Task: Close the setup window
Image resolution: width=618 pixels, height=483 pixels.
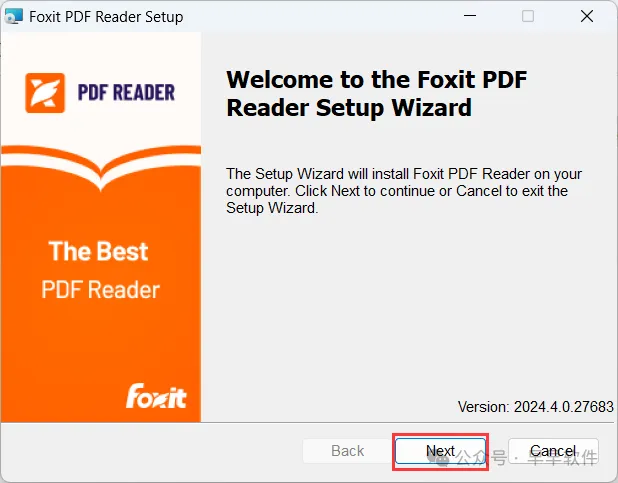Action: point(587,16)
